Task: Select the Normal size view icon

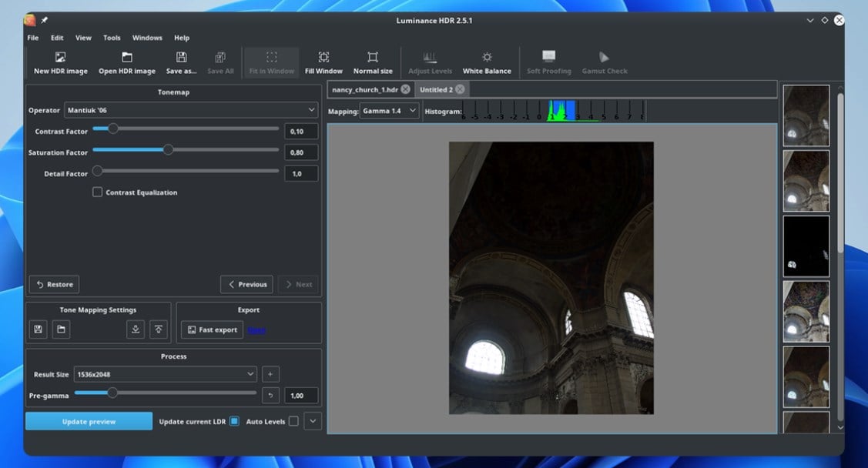Action: pos(373,58)
